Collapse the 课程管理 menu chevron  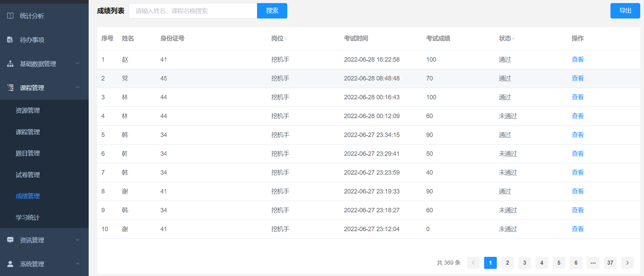[x=77, y=87]
